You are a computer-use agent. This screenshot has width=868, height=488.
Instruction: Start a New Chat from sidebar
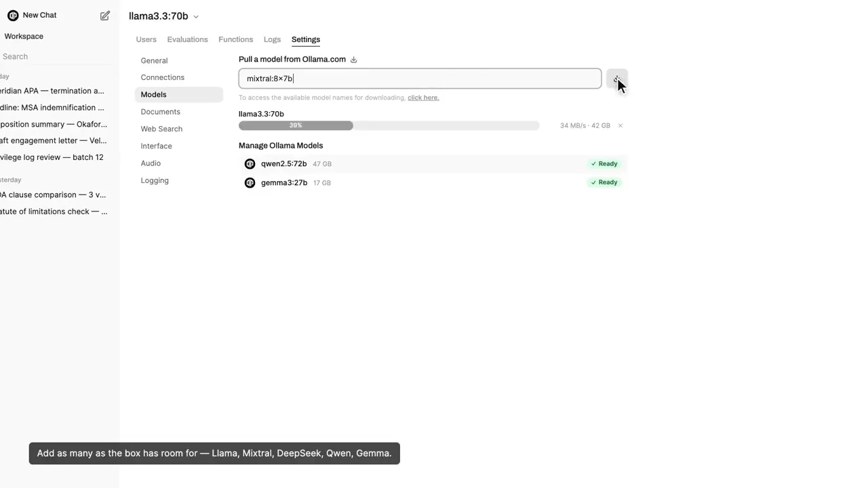tap(39, 15)
